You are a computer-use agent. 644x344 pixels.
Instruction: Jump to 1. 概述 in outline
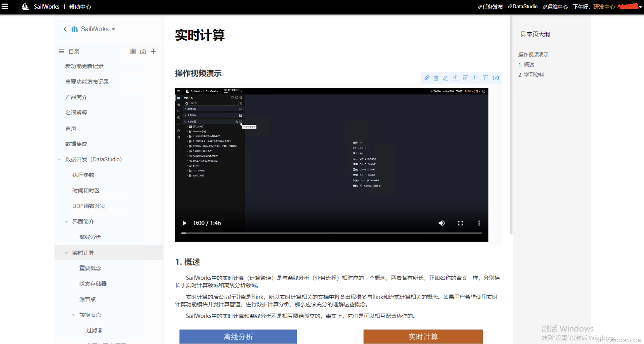[526, 65]
